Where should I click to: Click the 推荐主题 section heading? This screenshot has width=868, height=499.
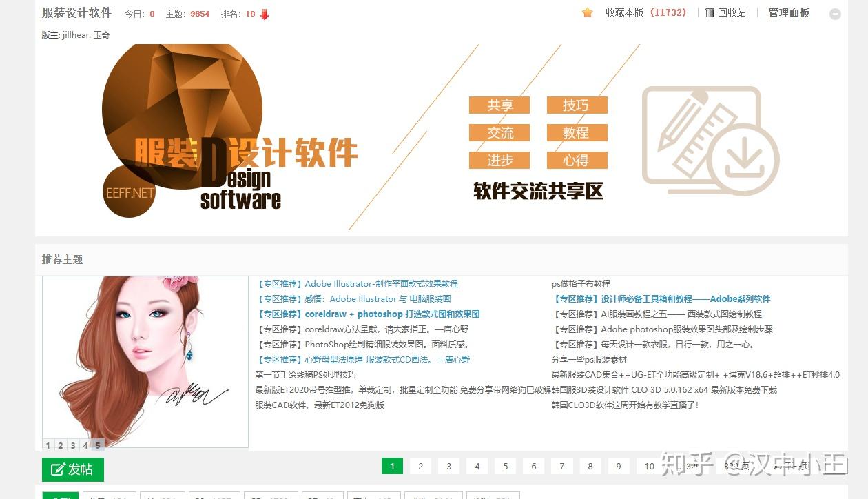(62, 259)
